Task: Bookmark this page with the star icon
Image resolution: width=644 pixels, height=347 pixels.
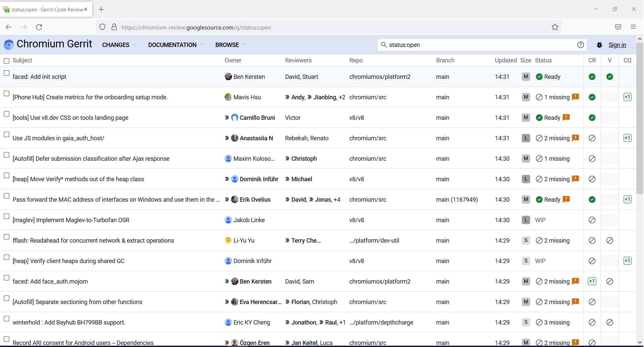Action: 555,27
